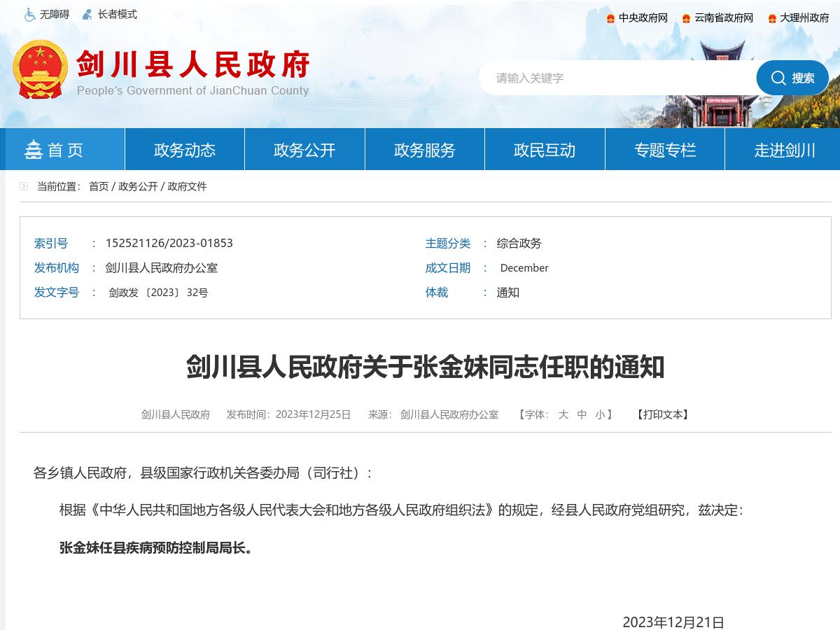Select the 综合政务 topic category value

coord(519,243)
